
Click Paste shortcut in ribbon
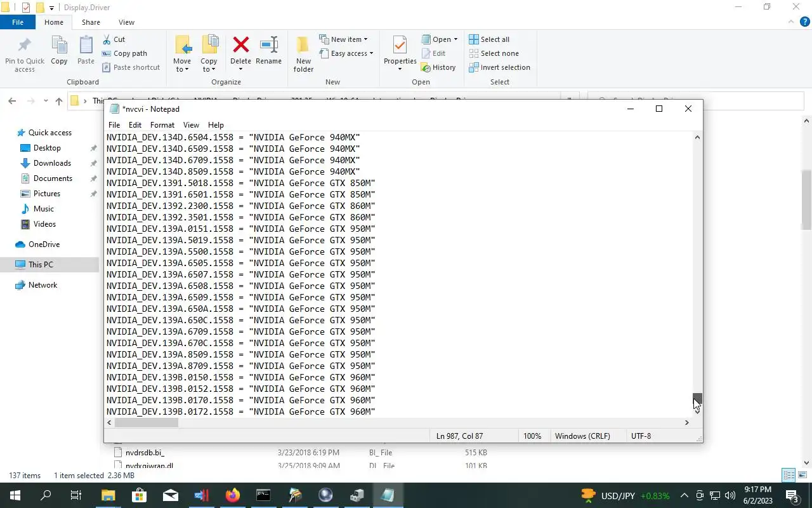pos(131,67)
